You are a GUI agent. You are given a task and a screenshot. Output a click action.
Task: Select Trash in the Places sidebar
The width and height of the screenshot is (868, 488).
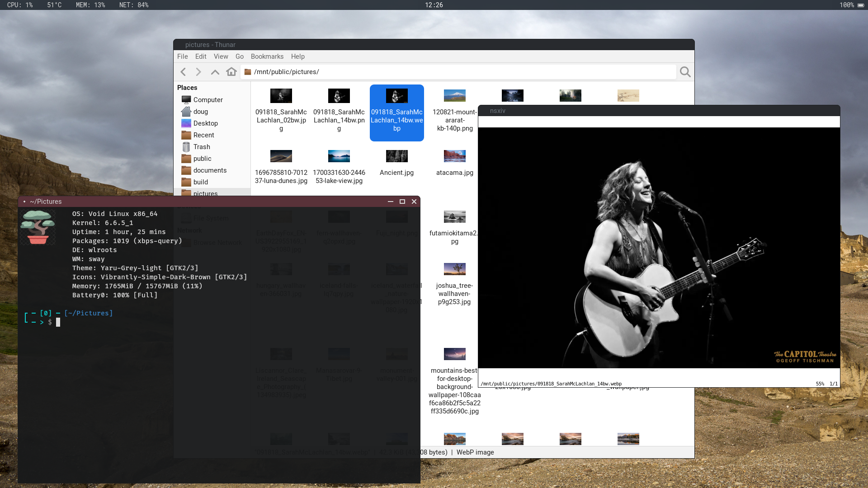tap(201, 147)
